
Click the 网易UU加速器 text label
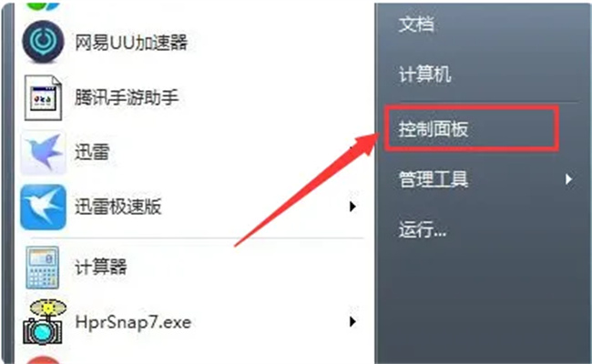131,42
